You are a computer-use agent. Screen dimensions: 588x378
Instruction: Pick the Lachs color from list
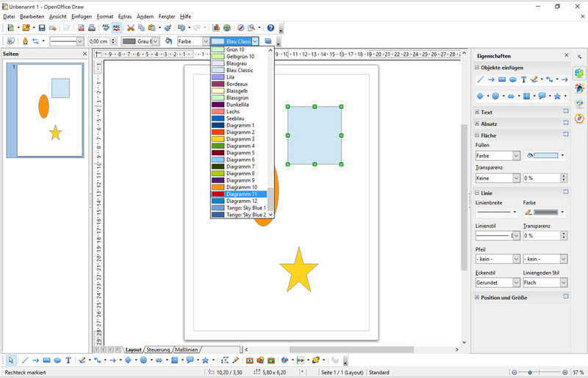tap(233, 111)
